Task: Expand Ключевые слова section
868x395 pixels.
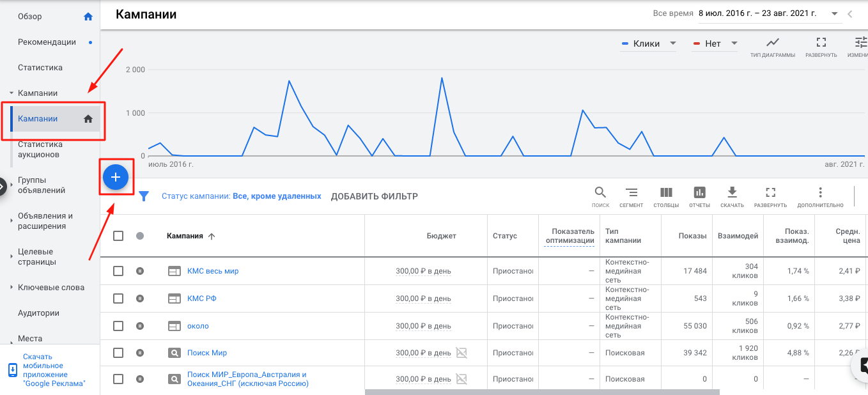Action: (11, 288)
